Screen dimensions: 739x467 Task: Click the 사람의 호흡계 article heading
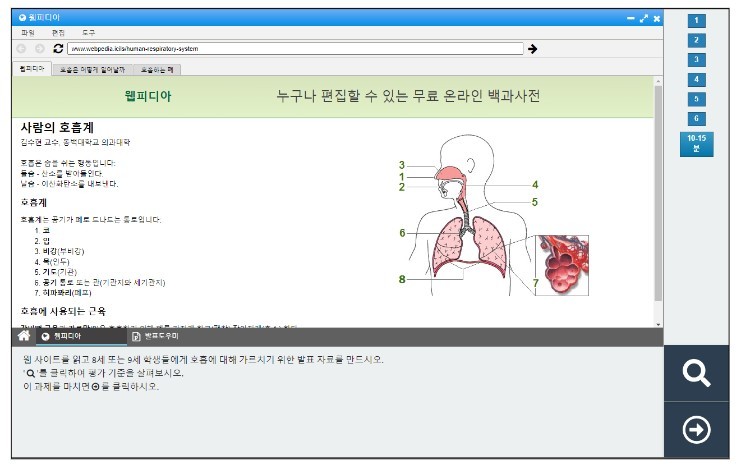coord(57,127)
